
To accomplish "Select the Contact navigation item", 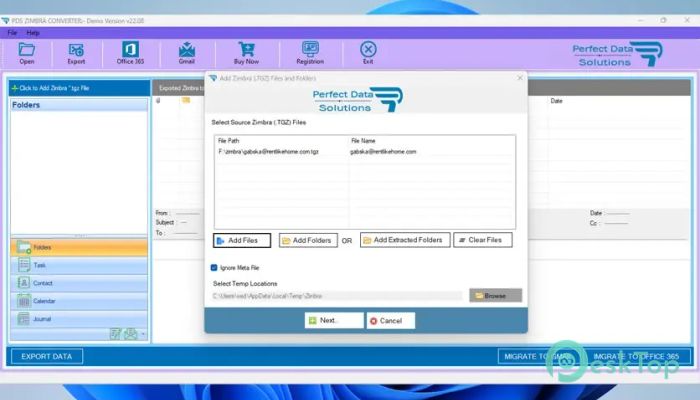I will 79,283.
